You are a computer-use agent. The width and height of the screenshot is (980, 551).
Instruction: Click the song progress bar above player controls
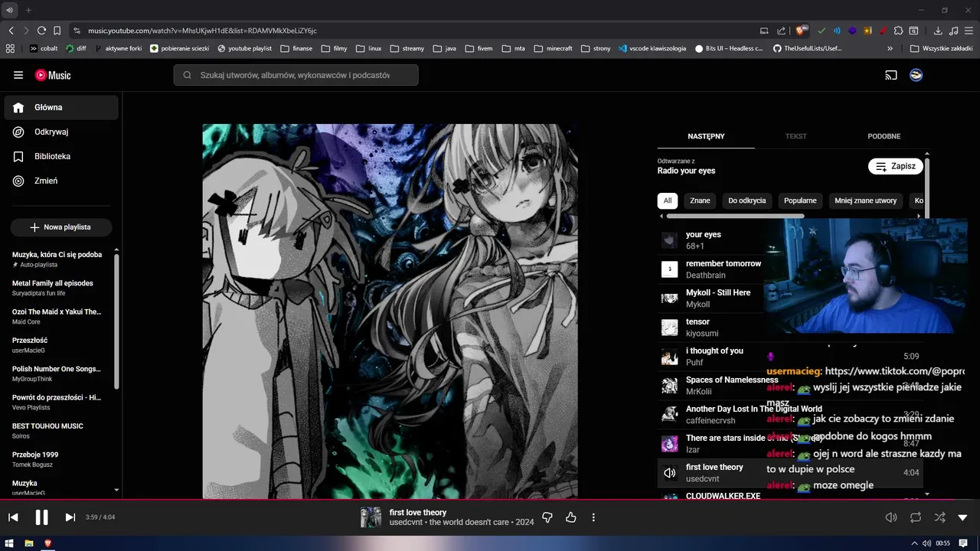tap(490, 500)
